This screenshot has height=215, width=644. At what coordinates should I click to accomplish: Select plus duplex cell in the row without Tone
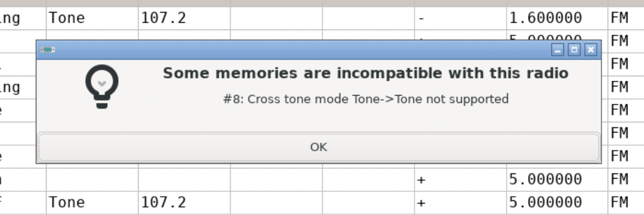pos(461,179)
